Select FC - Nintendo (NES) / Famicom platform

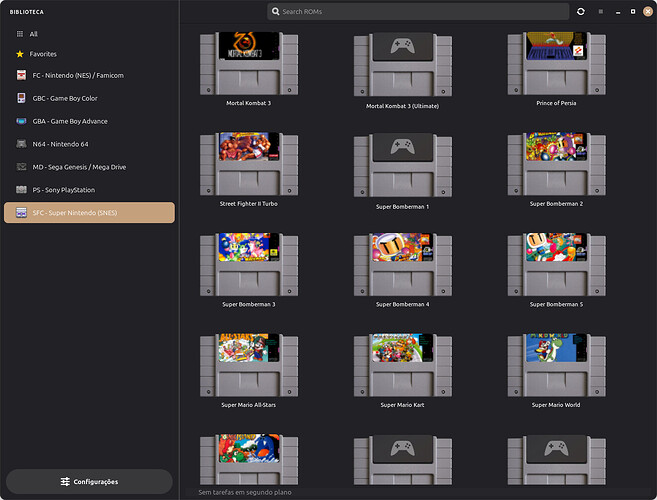point(89,75)
